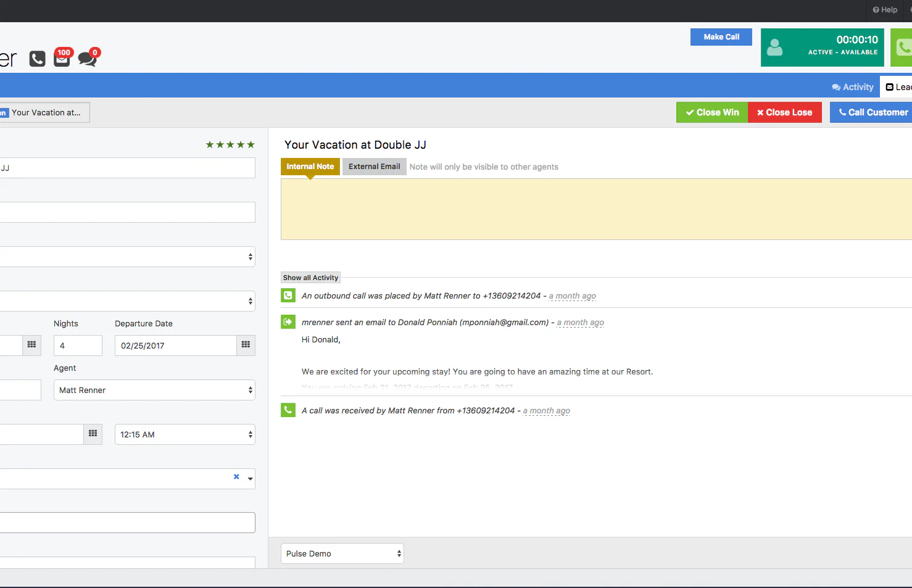Image resolution: width=912 pixels, height=588 pixels.
Task: Open the chat bubbles icon with 0 badge
Action: point(88,57)
